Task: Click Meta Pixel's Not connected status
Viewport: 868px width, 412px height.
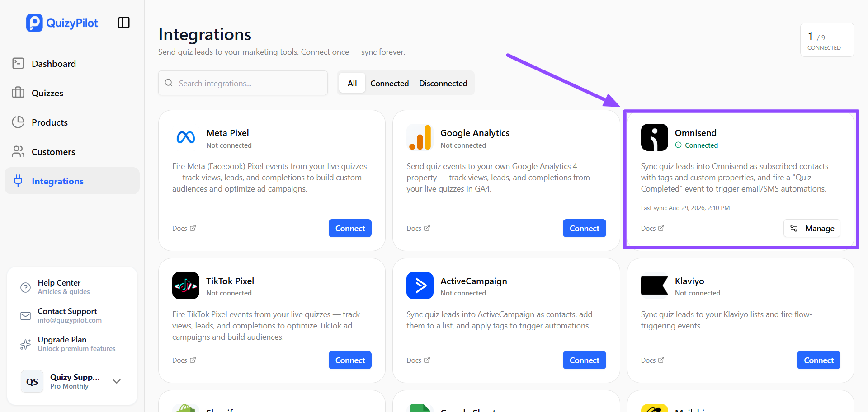Action: (x=229, y=145)
